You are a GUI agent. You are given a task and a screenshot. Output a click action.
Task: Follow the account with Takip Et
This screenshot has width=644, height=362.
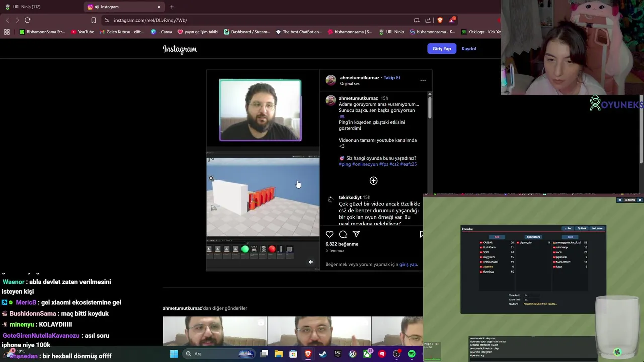tap(392, 78)
